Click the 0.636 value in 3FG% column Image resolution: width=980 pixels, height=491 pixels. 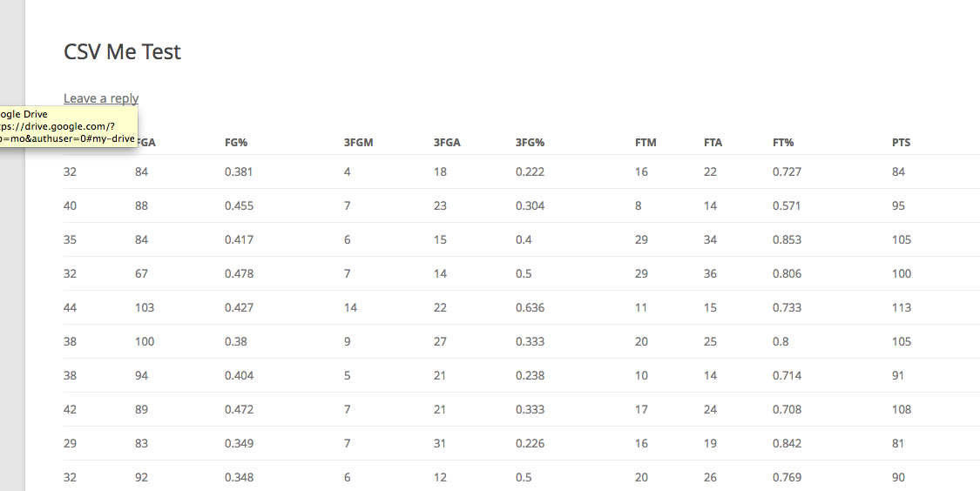(x=530, y=307)
